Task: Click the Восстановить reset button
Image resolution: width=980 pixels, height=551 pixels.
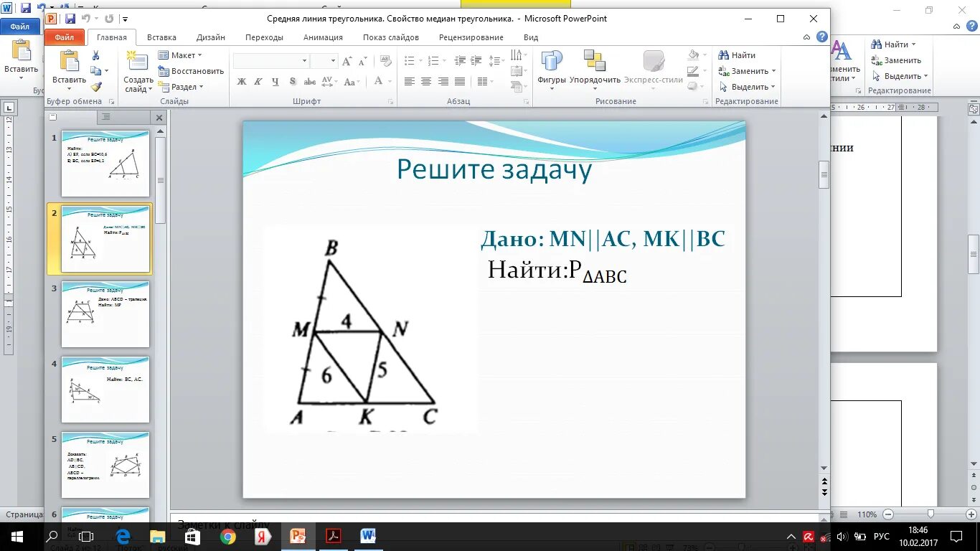Action: click(x=191, y=71)
